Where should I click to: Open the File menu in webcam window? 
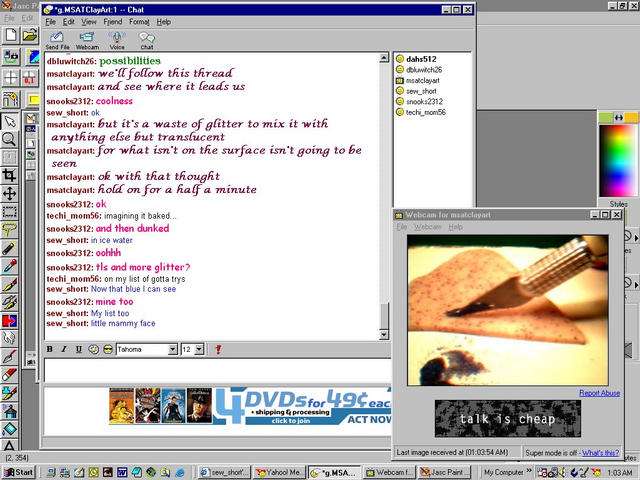tap(402, 227)
